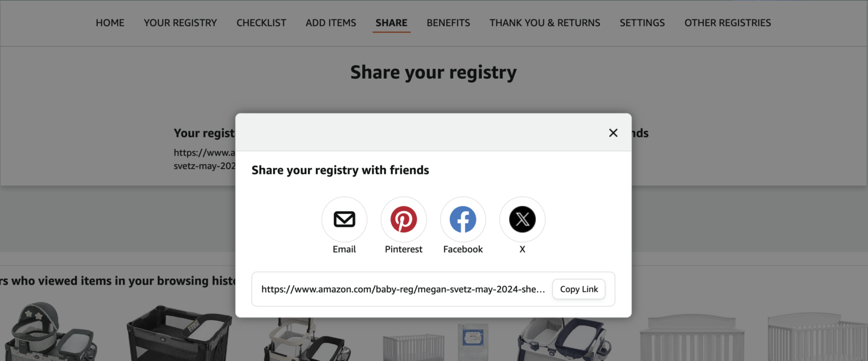Click the X social media icon
This screenshot has height=361, width=868.
pyautogui.click(x=522, y=220)
